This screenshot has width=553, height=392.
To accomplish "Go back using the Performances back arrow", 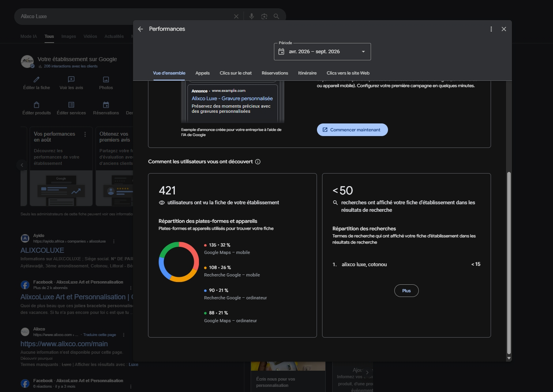I will (x=141, y=29).
